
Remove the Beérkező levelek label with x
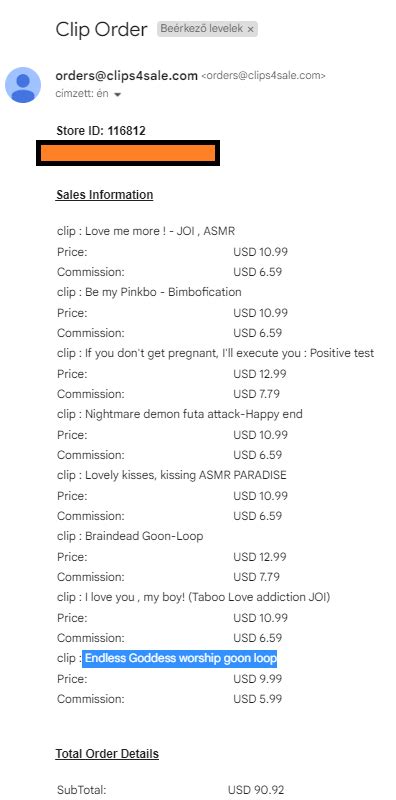point(250,30)
